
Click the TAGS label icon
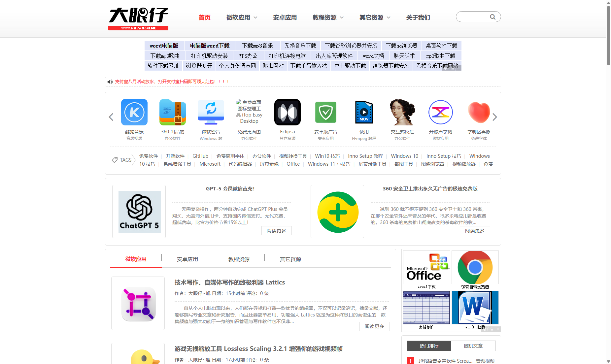122,160
